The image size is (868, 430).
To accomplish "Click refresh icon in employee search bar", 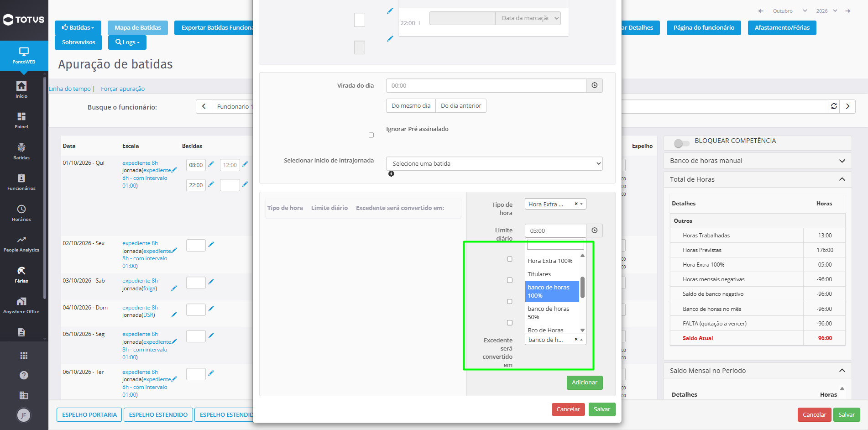I will click(x=834, y=106).
